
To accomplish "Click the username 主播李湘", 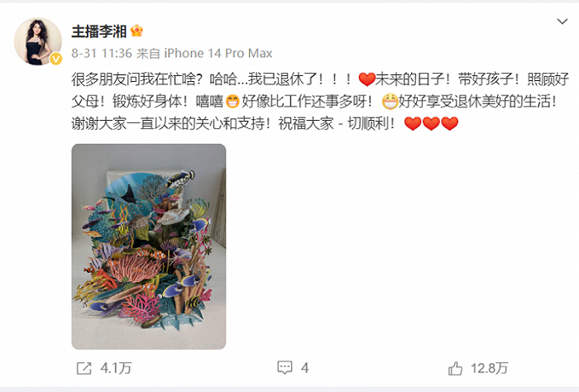I will [98, 31].
